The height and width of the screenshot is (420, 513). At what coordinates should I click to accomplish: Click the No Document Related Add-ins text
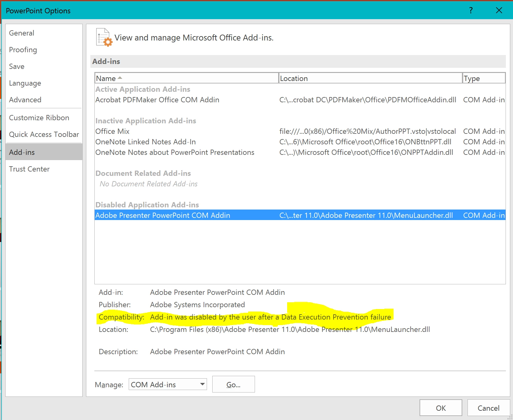pos(149,184)
